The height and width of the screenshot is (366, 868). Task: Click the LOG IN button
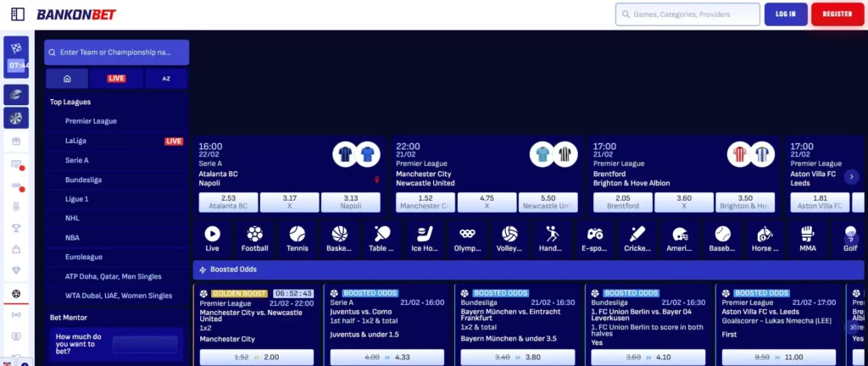(786, 14)
